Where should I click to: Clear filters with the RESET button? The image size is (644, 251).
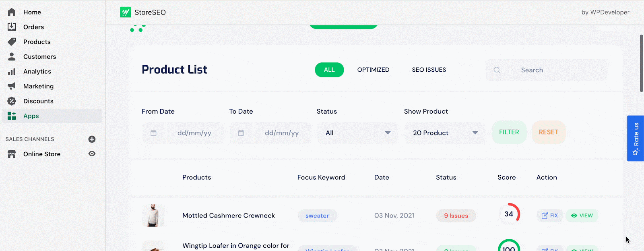tap(549, 132)
